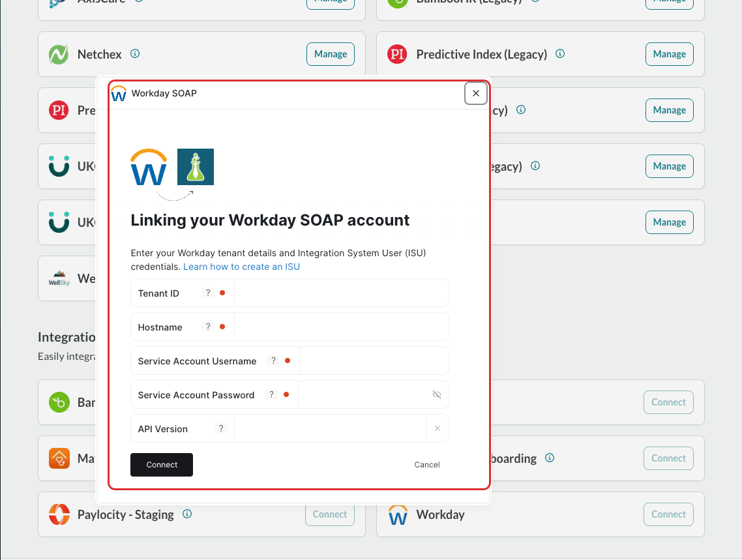This screenshot has height=560, width=742.
Task: Click the Service Account Username input
Action: (x=374, y=361)
